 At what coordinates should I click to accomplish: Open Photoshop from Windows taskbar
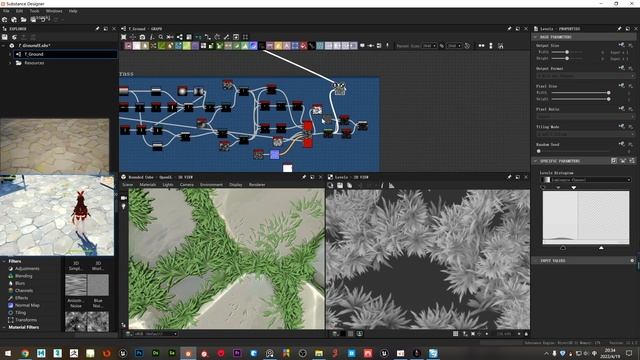139,353
